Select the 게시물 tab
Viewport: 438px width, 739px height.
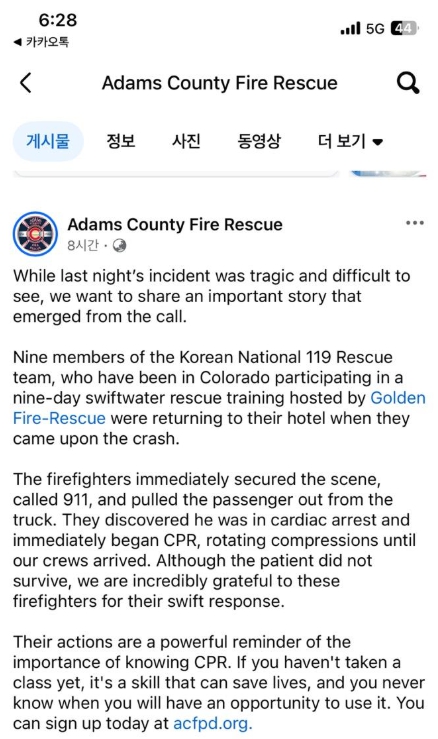(48, 141)
